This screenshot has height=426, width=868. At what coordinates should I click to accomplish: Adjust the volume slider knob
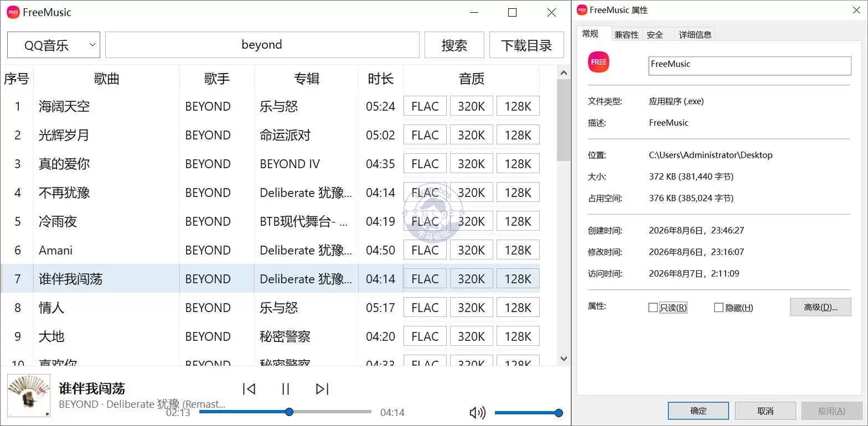point(559,413)
